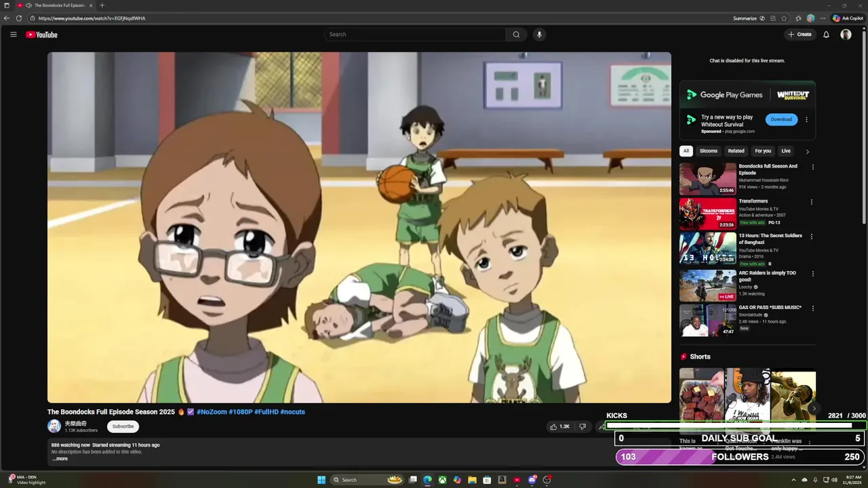Show more filter chips with the right arrow
The image size is (868, 488).
click(807, 152)
